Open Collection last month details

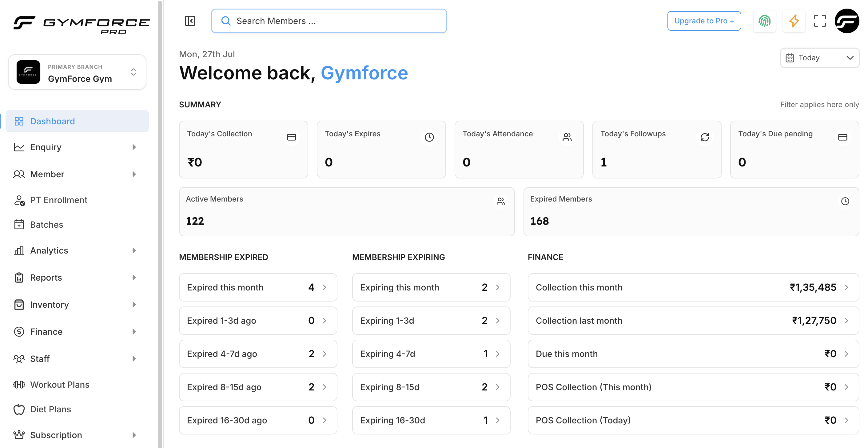(693, 321)
